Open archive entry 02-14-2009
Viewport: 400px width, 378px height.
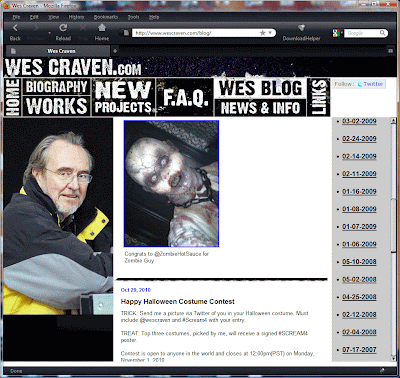(x=359, y=156)
